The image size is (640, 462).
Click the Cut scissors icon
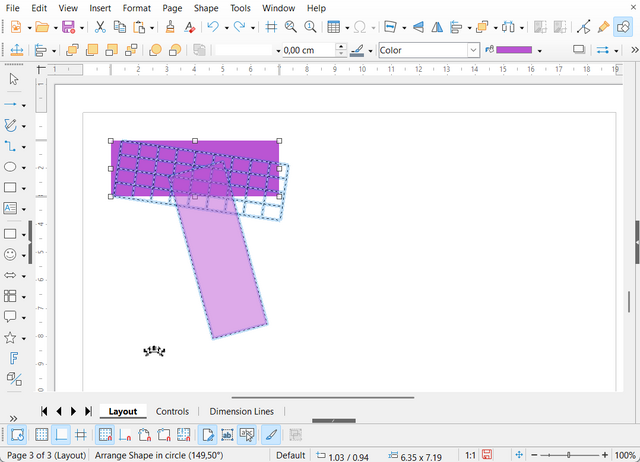tap(100, 27)
